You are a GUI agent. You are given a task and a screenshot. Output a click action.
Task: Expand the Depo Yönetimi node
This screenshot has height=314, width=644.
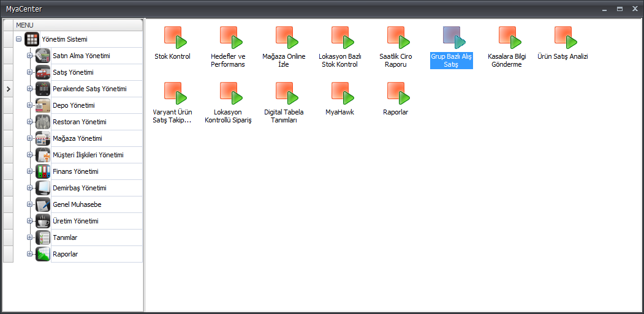coord(29,105)
